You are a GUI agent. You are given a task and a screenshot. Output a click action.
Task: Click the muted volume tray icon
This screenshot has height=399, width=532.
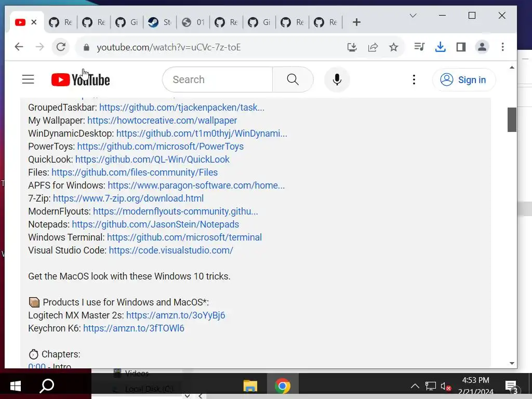click(445, 386)
